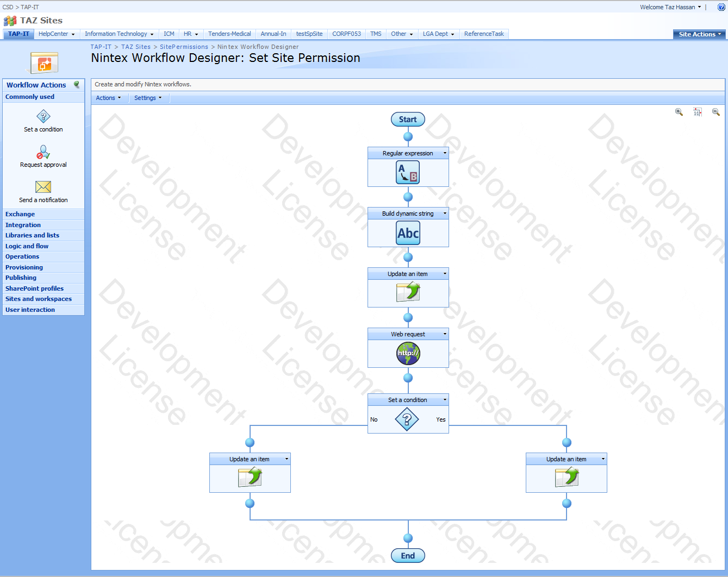Open the testSpSite tab
The image size is (728, 577).
[309, 34]
